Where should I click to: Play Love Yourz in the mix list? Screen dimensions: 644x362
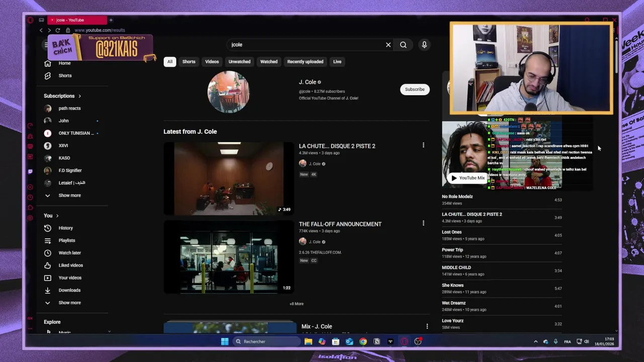(502, 324)
